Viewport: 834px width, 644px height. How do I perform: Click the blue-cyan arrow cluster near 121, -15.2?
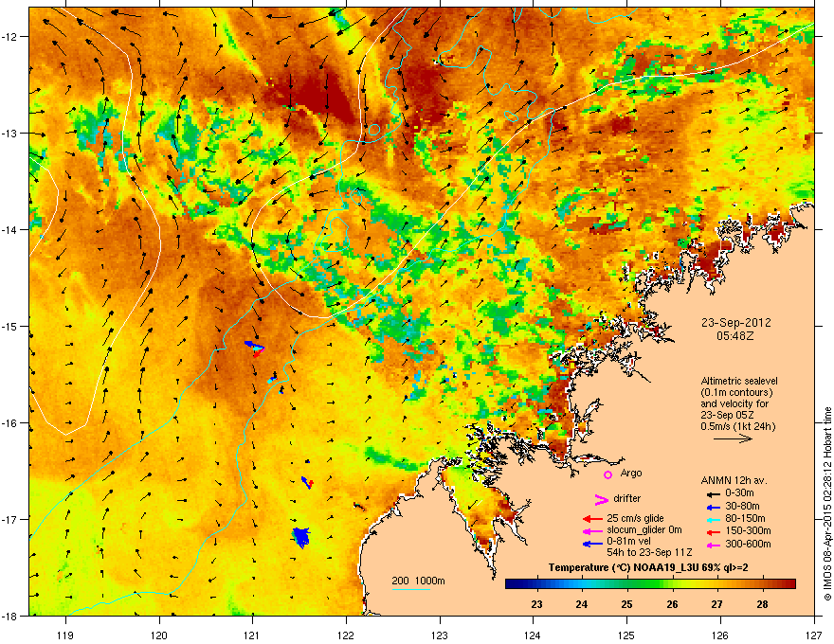[255, 348]
